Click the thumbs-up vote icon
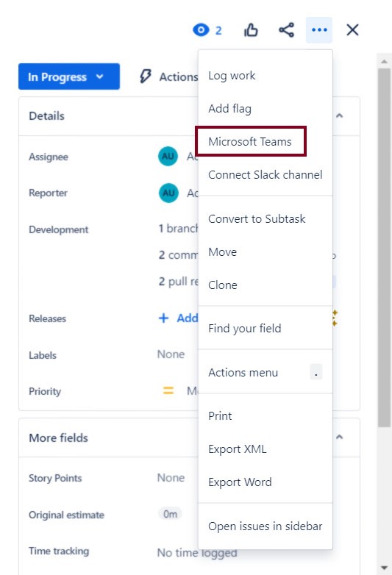Screen dimensions: 392x575 pos(251,29)
